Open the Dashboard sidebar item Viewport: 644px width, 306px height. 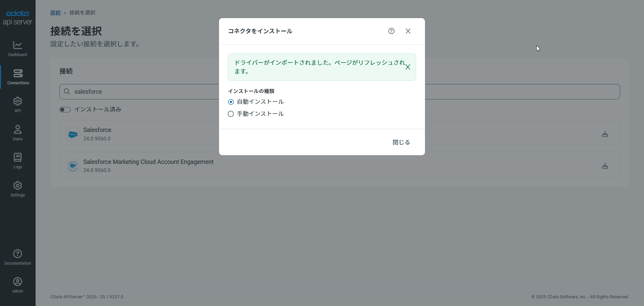(17, 49)
